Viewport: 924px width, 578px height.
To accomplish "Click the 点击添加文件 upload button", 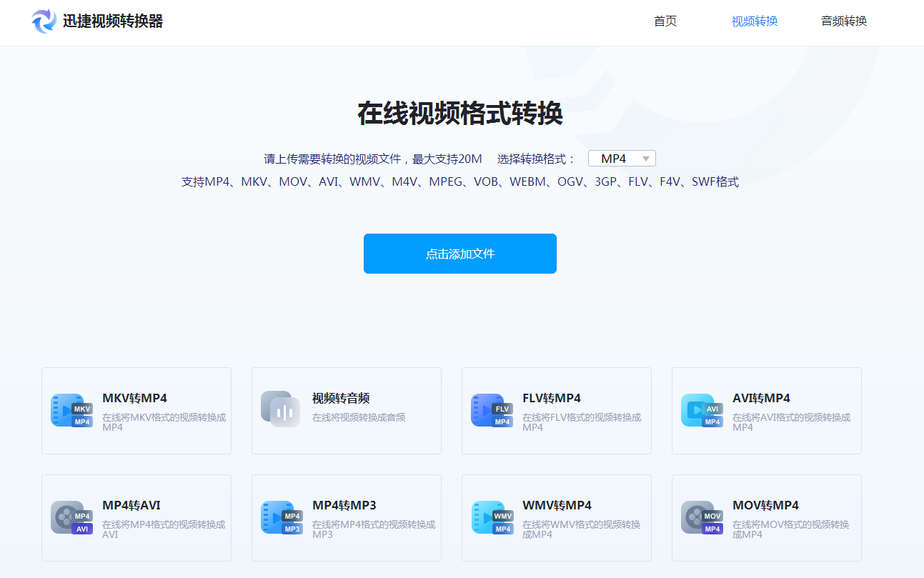I will point(460,254).
